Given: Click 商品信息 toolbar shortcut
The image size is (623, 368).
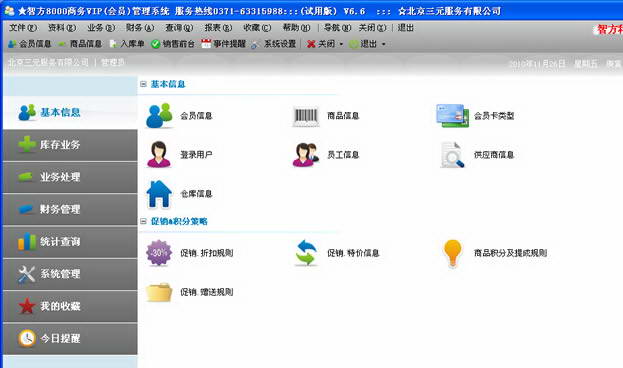Looking at the screenshot, I should [80, 44].
